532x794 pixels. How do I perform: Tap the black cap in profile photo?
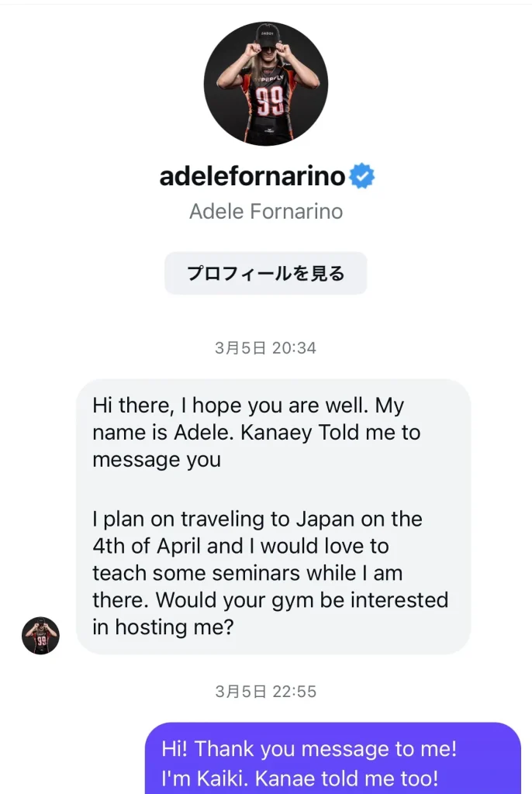click(x=267, y=33)
